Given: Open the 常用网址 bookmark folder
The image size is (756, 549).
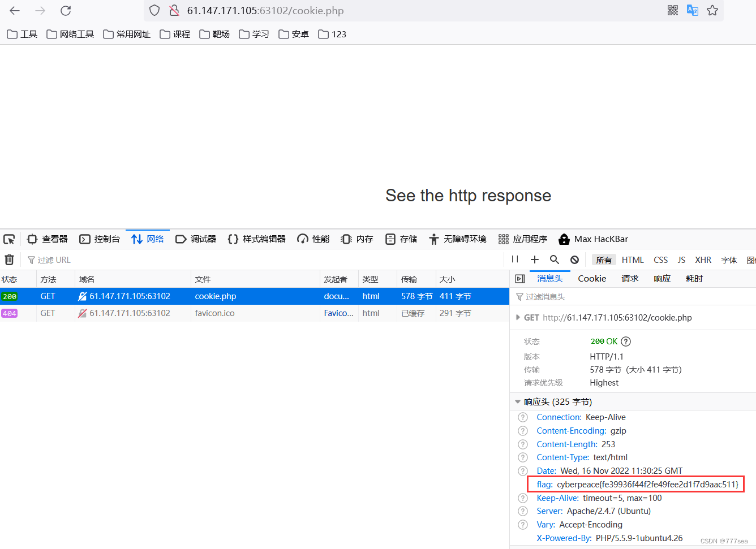Looking at the screenshot, I should (x=127, y=34).
